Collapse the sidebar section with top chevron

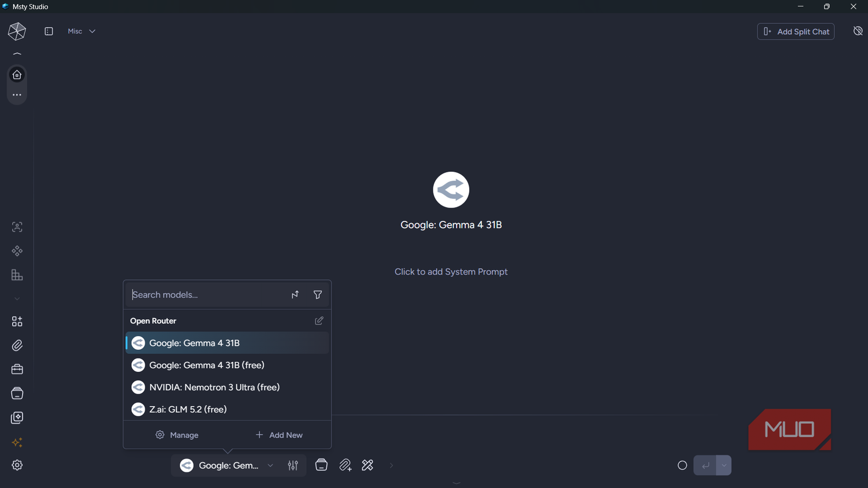[17, 54]
